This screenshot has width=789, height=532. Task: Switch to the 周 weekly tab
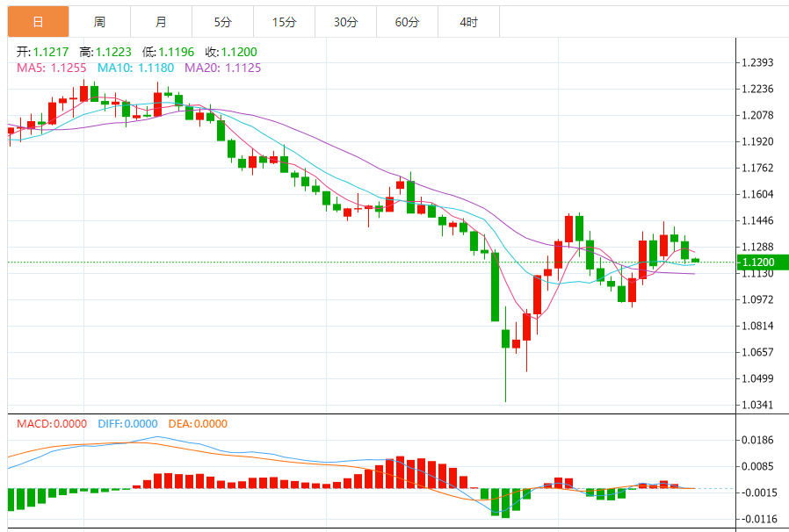[99, 22]
